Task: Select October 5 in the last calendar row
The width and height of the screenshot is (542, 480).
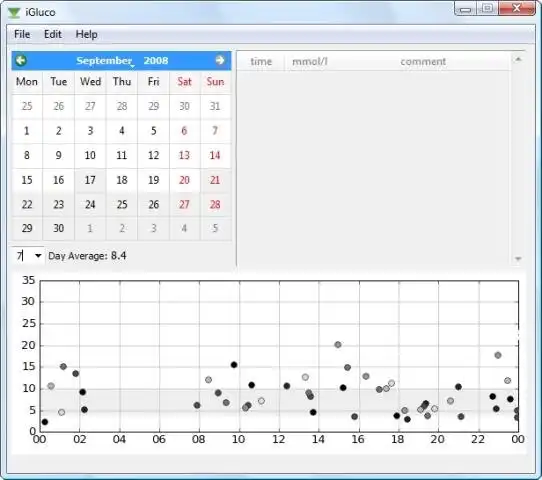Action: (x=215, y=228)
